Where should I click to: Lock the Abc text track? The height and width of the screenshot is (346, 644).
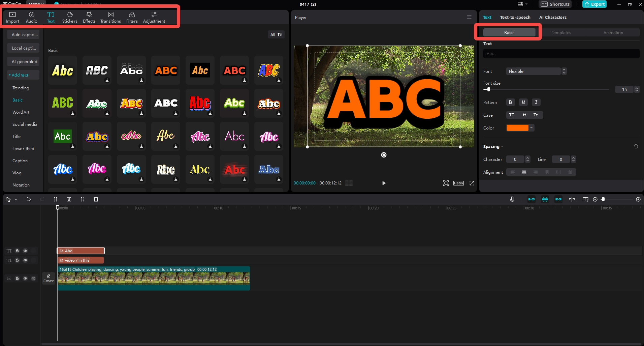pos(17,251)
